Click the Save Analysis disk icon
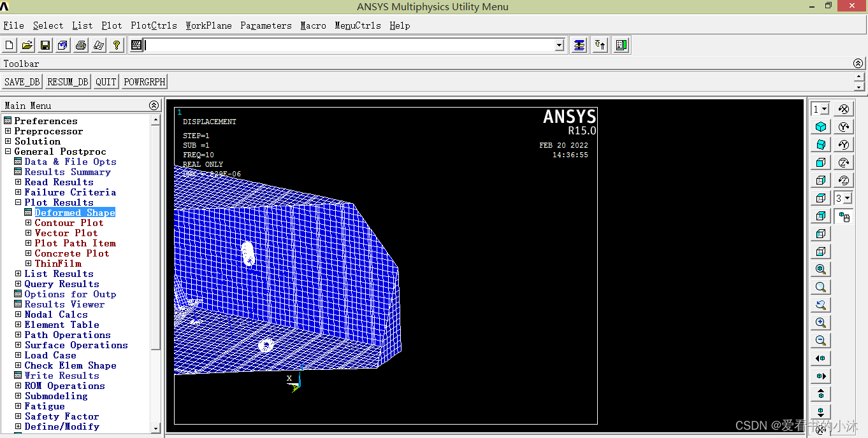The height and width of the screenshot is (438, 868). 45,45
